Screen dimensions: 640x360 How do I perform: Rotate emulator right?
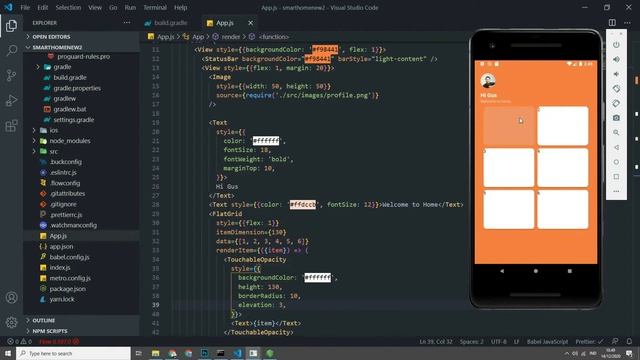click(x=616, y=103)
